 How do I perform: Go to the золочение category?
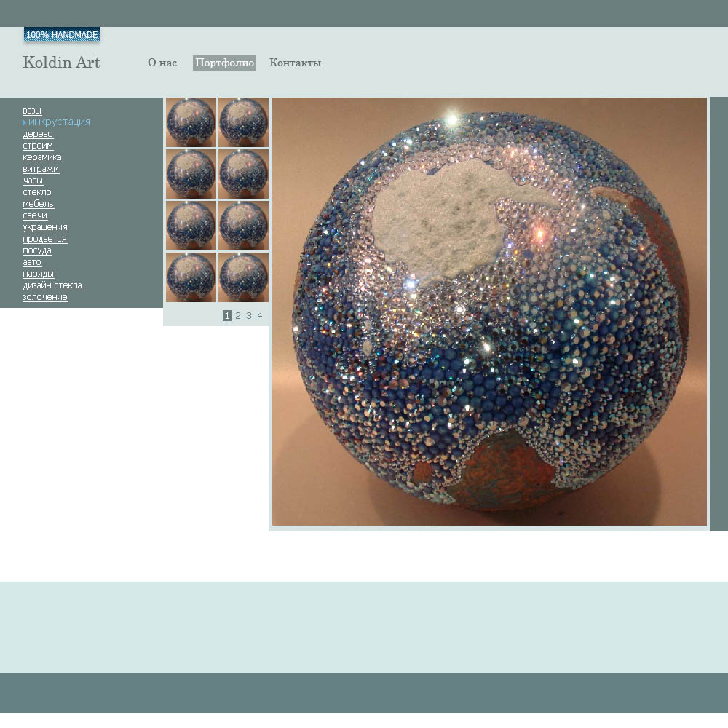(45, 297)
